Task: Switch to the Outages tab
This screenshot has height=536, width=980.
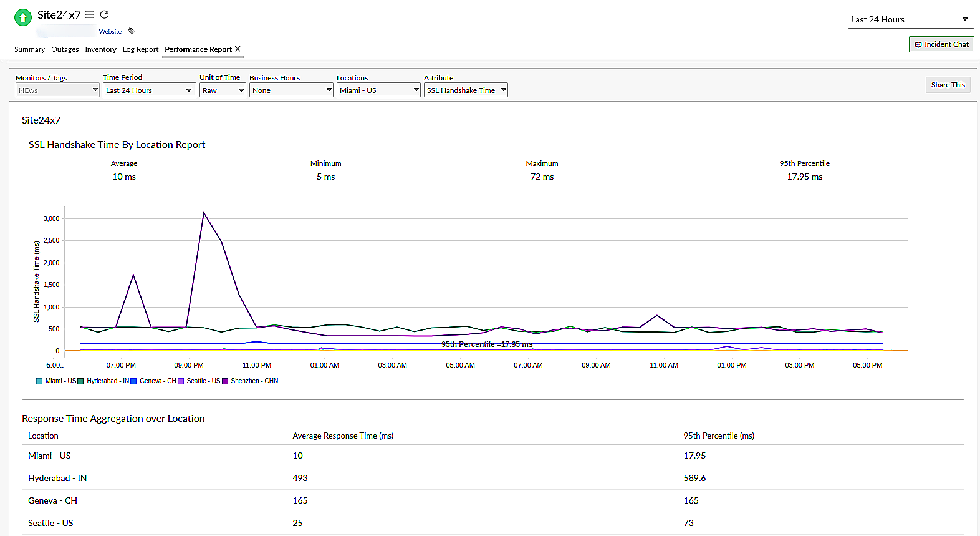Action: pos(65,49)
